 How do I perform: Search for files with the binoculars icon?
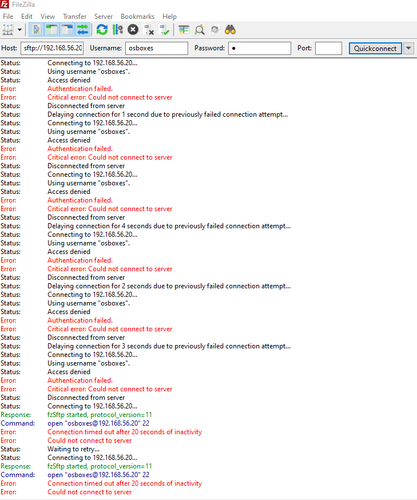[230, 30]
